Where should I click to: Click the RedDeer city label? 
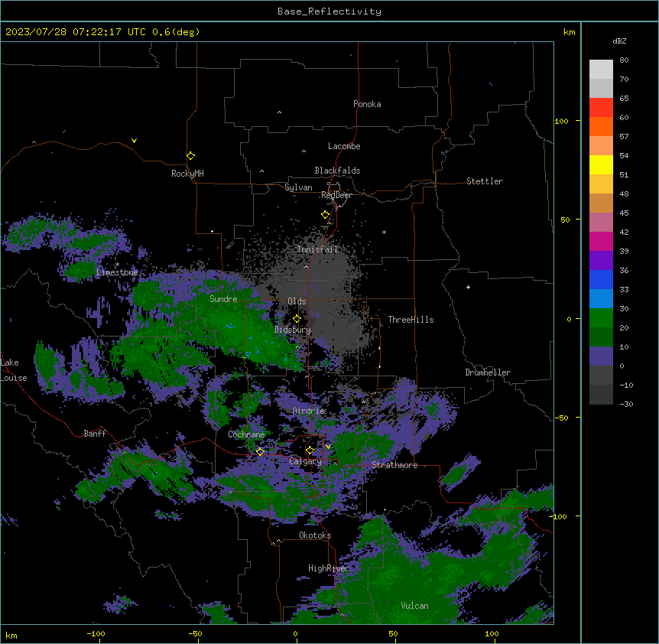coord(336,195)
